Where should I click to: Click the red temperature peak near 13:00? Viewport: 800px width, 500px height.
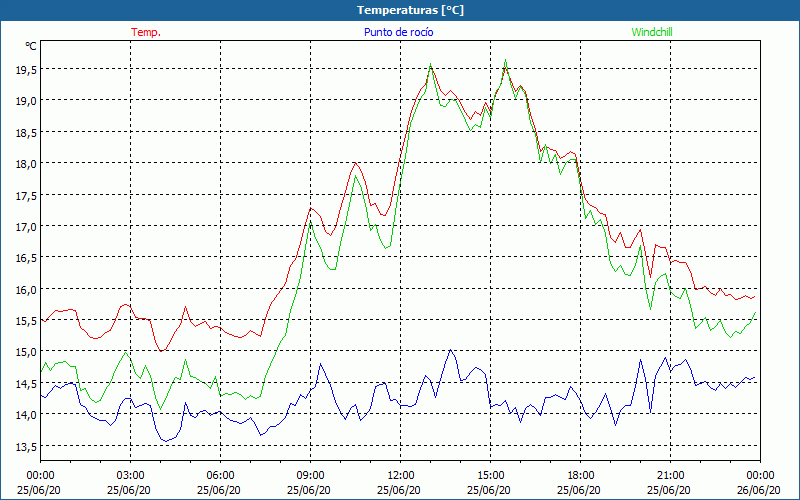click(430, 68)
